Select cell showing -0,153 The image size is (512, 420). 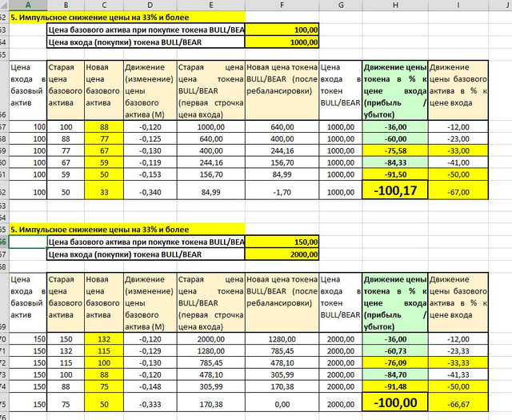click(150, 174)
